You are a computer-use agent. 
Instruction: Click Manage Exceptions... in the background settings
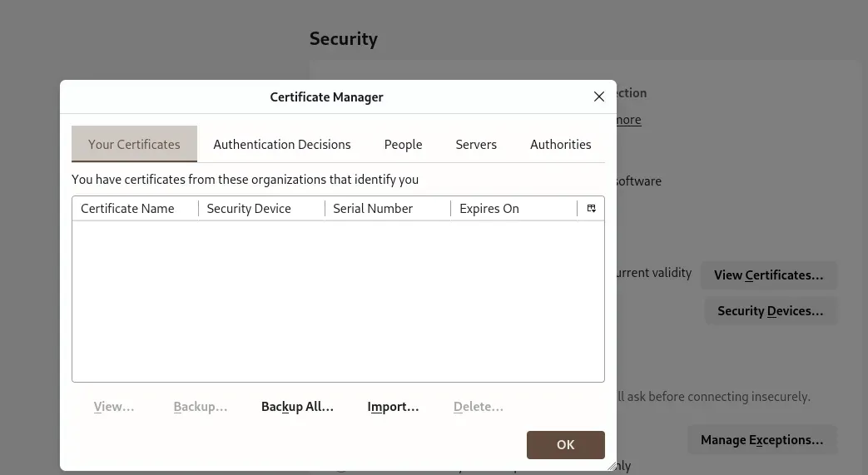coord(761,439)
